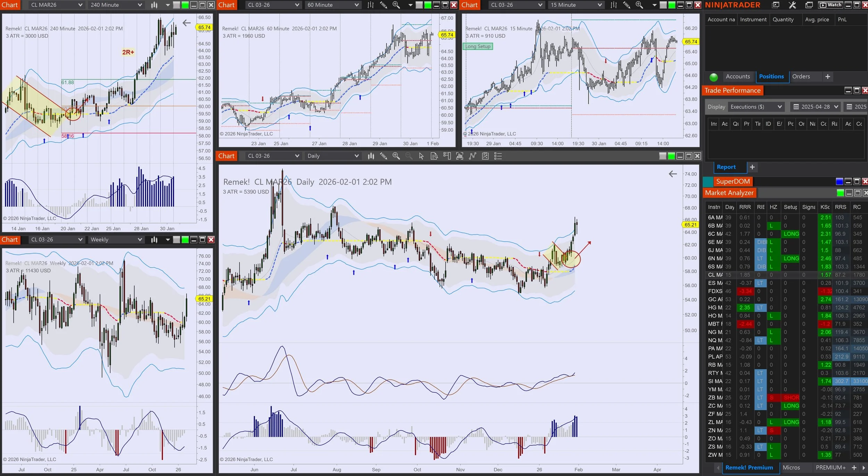
Task: Open the Watch video button
Action: pos(831,5)
